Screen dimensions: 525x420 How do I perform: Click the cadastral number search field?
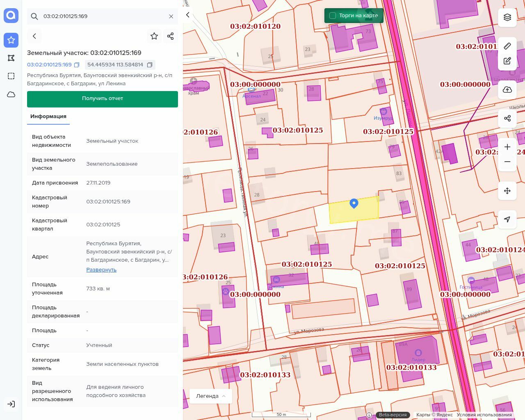[103, 16]
